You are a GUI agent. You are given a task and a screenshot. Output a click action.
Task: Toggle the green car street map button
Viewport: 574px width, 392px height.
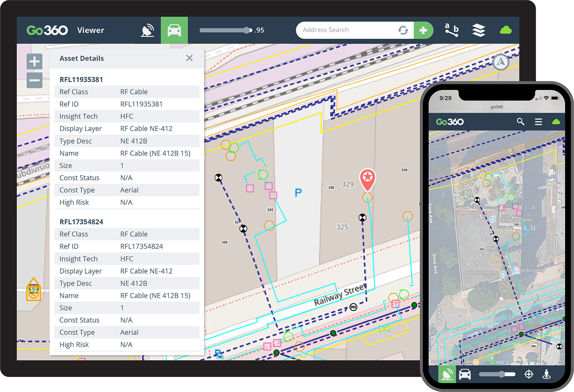pos(174,30)
